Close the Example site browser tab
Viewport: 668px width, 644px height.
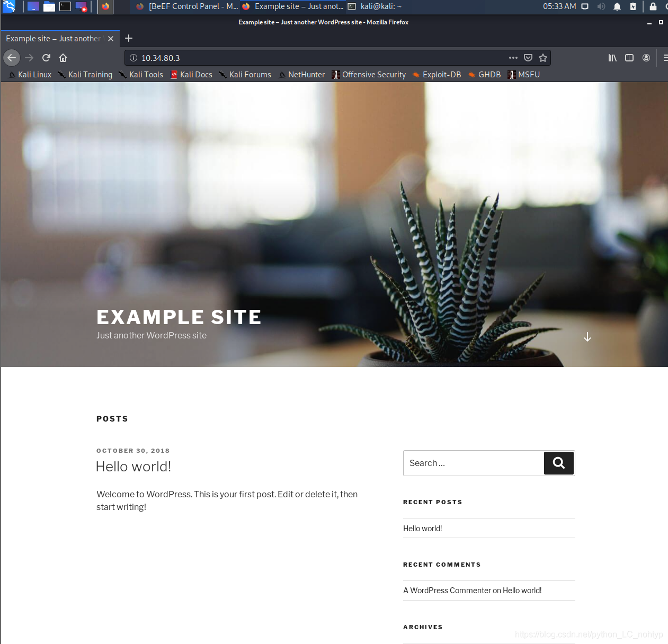pyautogui.click(x=111, y=39)
